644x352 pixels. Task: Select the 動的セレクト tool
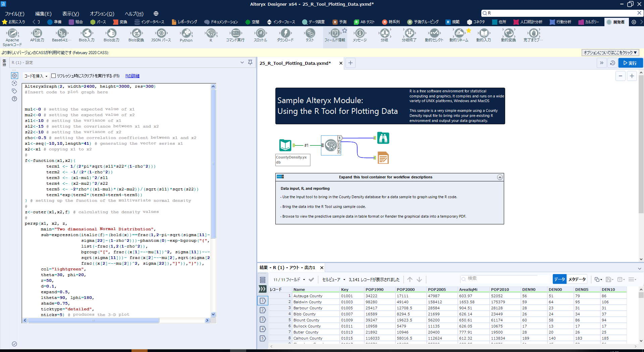434,35
